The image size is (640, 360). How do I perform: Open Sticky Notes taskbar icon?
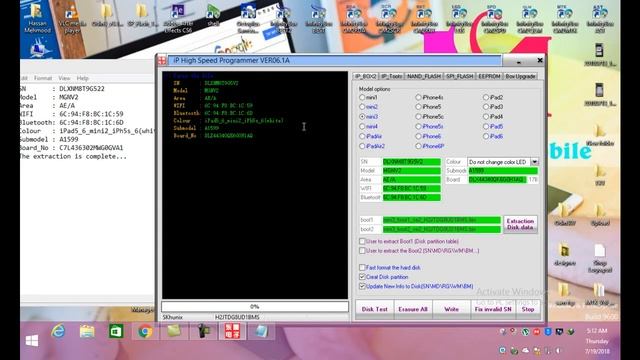[174, 331]
